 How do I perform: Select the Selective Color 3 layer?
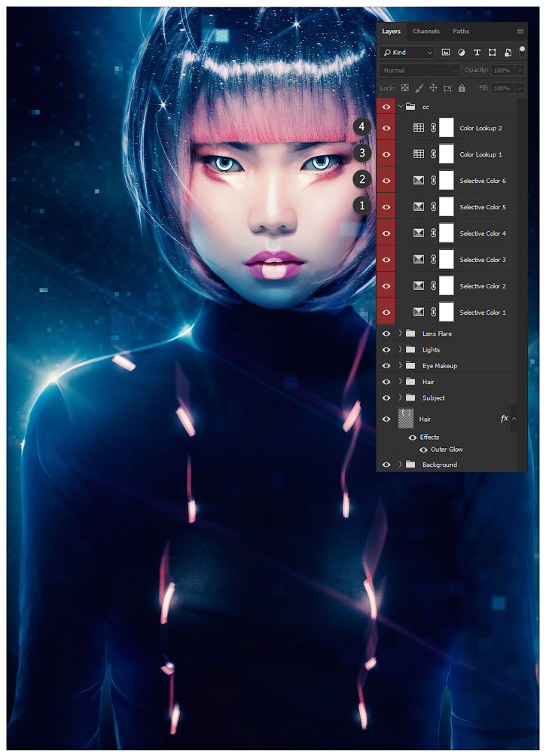point(482,260)
